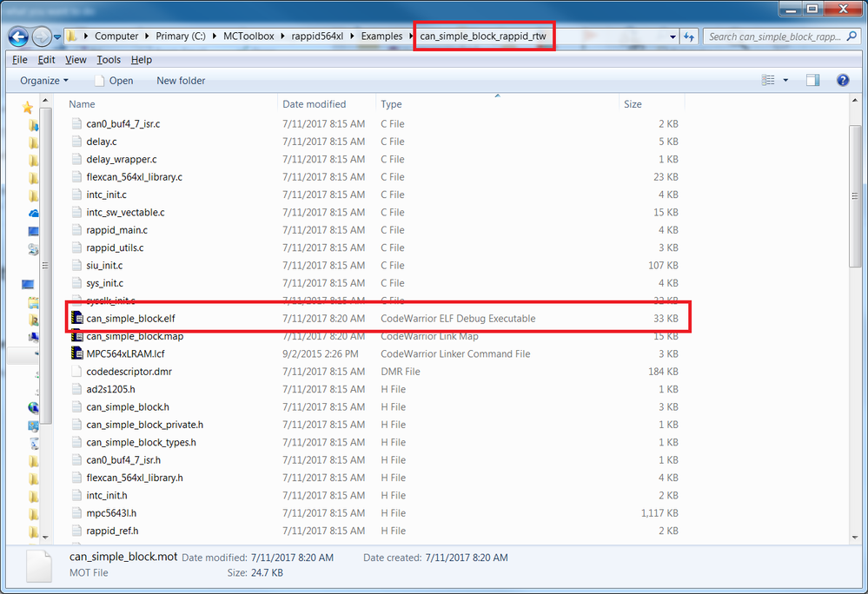Open the Organize dropdown
Viewport: 868px width, 594px height.
pos(44,81)
